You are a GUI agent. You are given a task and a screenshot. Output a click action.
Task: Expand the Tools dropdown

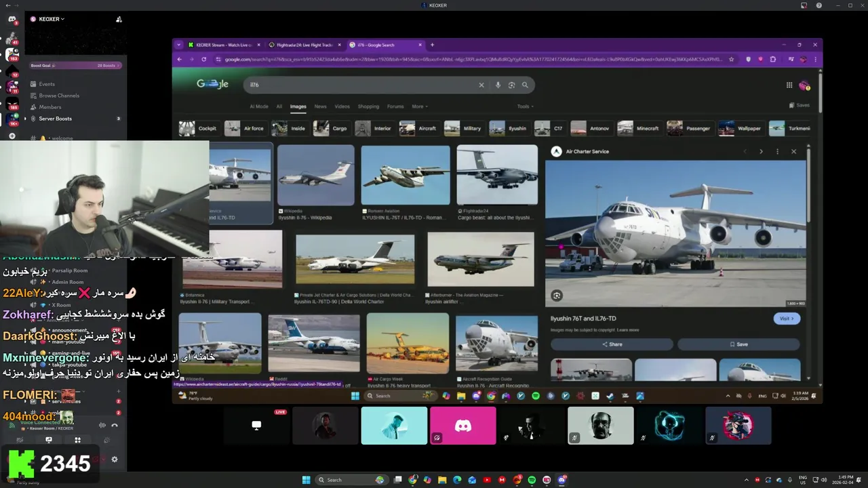pyautogui.click(x=525, y=106)
